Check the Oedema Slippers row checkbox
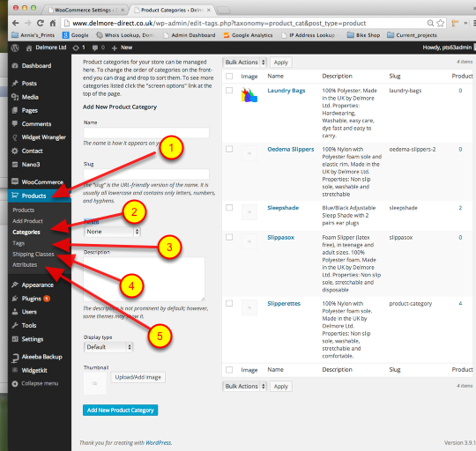Image resolution: width=476 pixels, height=451 pixels. 229,149
